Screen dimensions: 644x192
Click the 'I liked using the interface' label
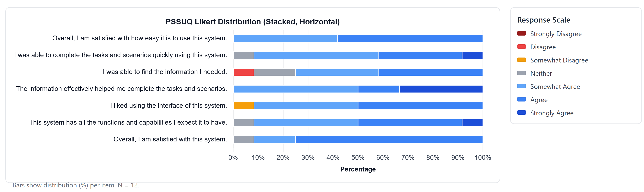[x=168, y=106]
